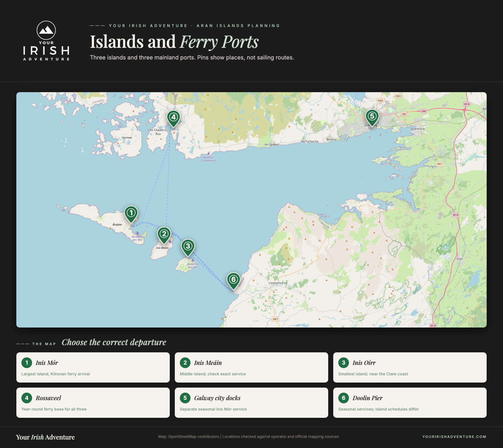Click the Gort label on the map

[460, 259]
